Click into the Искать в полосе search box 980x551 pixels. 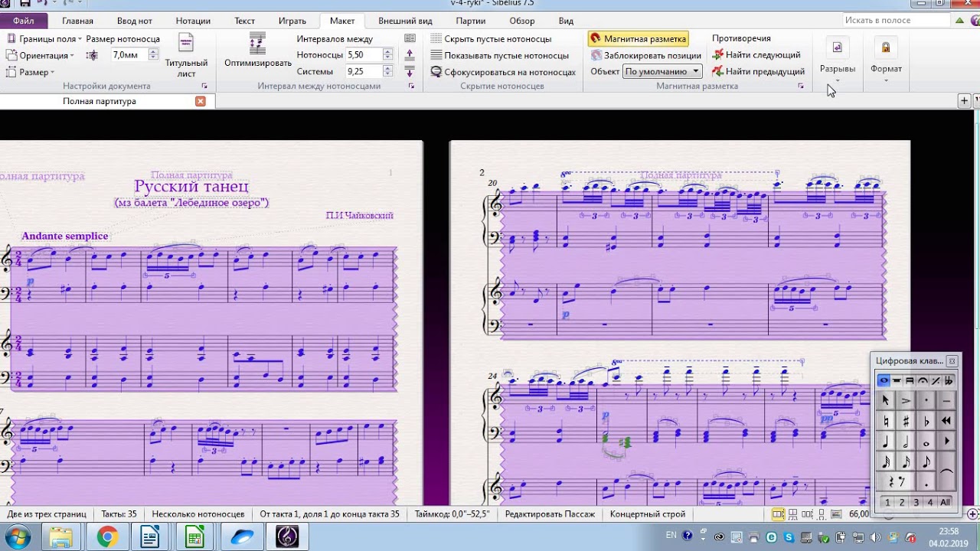896,20
